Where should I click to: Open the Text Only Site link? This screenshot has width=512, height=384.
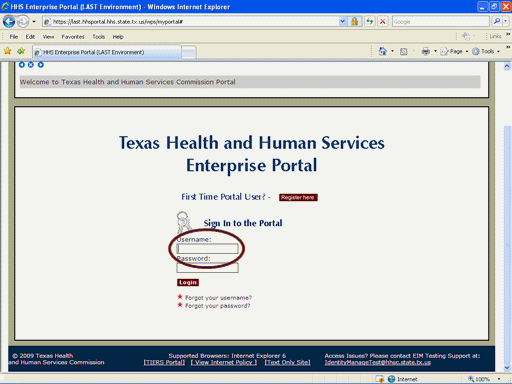[287, 362]
